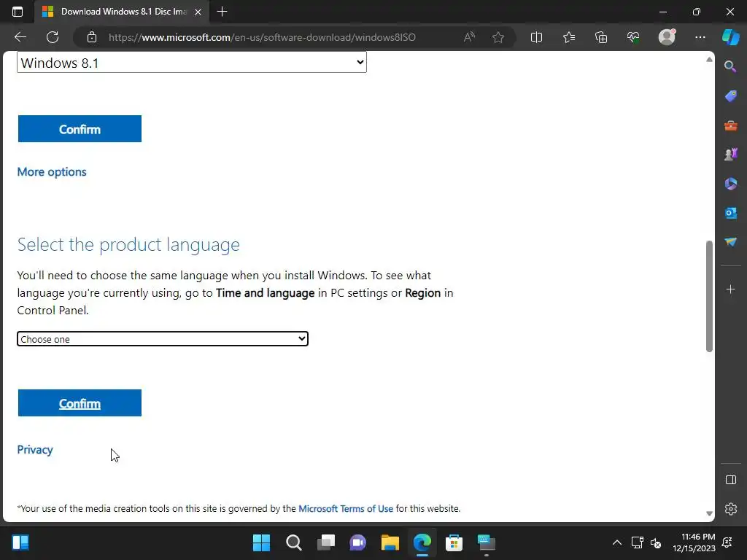Click the scroll down arrow

(x=709, y=513)
